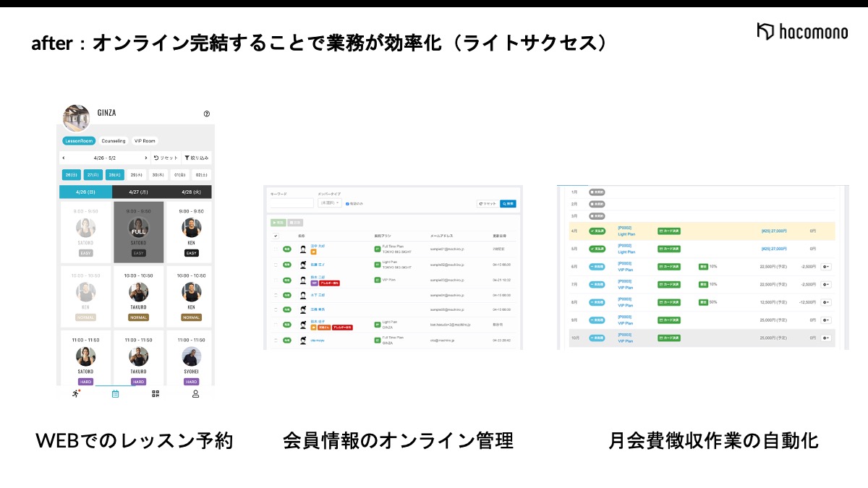Go to next week with right arrow
The image size is (868, 488).
point(145,158)
